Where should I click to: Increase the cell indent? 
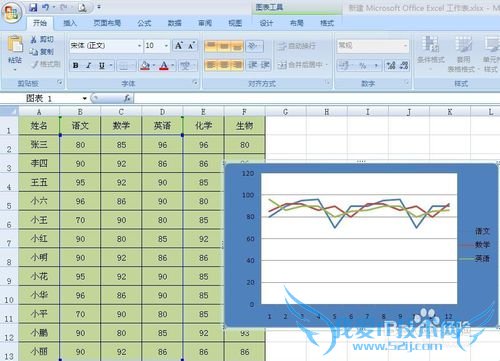pyautogui.click(x=265, y=65)
